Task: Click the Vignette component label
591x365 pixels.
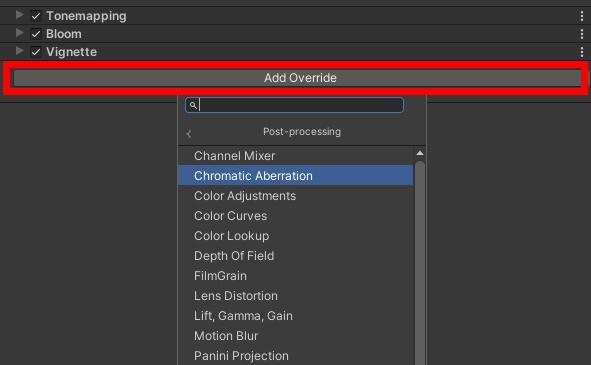Action: 71,52
